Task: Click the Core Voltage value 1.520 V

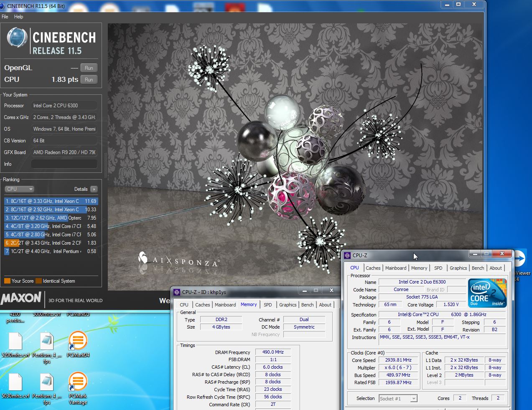Action: (x=451, y=304)
